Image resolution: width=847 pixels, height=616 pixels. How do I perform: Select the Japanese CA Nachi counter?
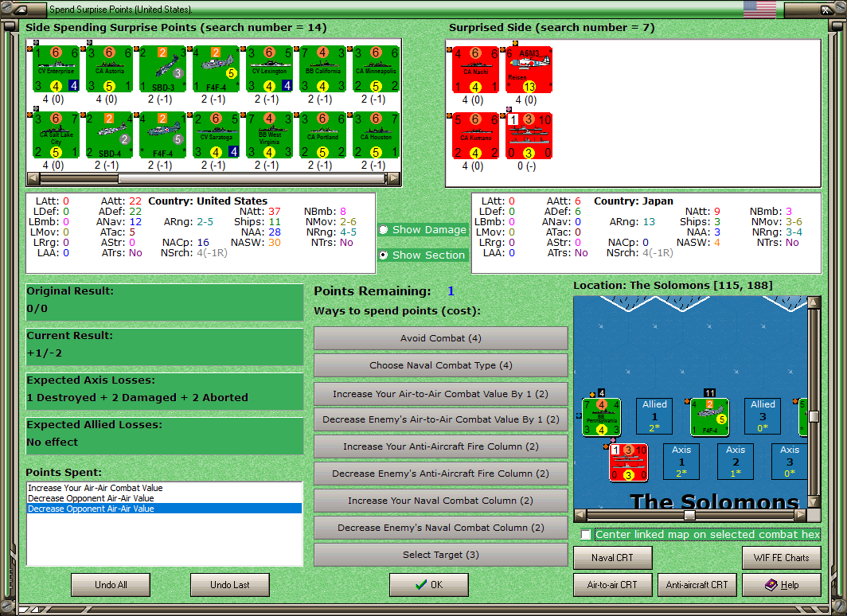[x=475, y=70]
